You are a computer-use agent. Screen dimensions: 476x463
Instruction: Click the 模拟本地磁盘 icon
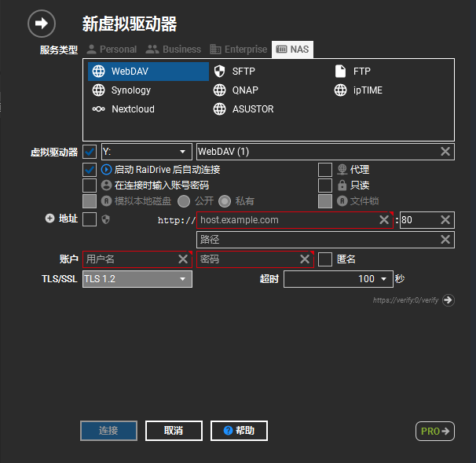click(106, 200)
